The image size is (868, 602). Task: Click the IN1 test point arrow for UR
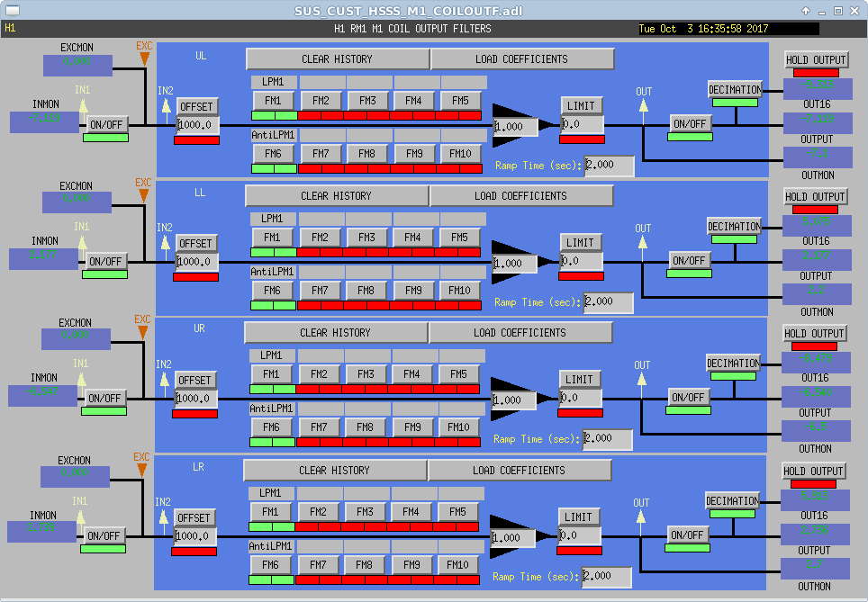coord(81,380)
